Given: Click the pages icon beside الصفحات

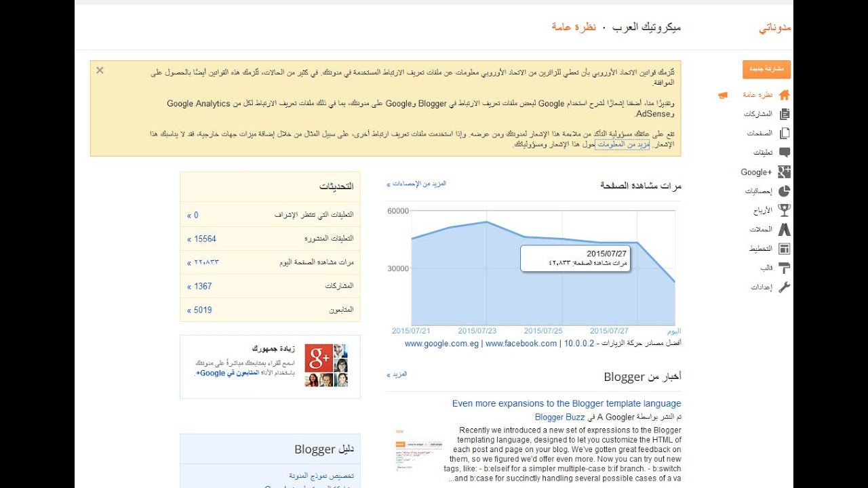Looking at the screenshot, I should 785,134.
